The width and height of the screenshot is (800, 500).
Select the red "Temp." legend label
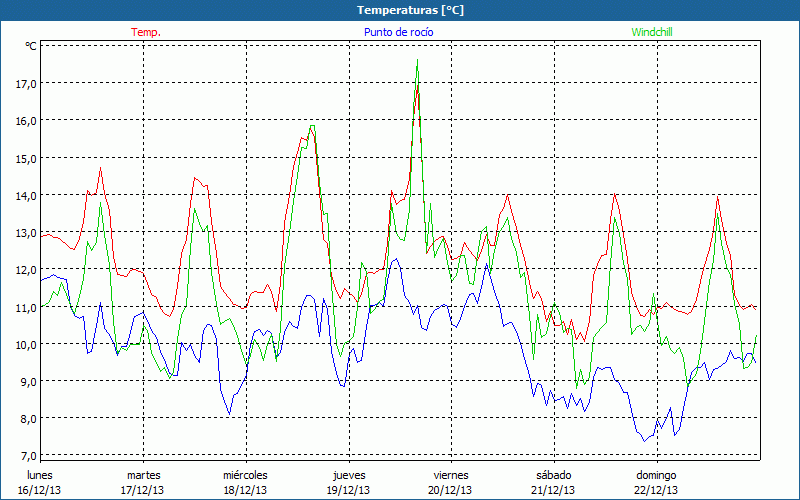coord(146,32)
